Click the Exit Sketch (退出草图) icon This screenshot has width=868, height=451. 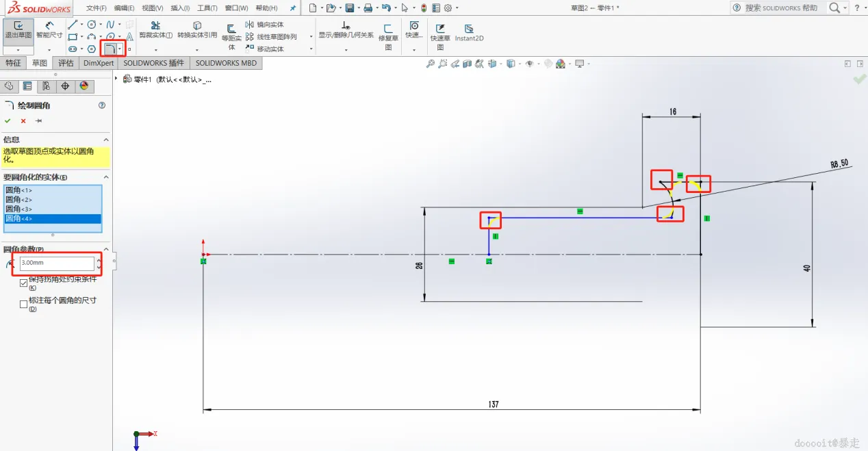coord(18,30)
